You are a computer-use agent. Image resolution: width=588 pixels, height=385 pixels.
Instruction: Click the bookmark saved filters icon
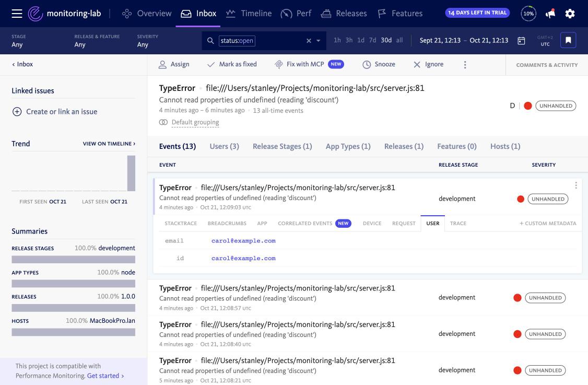click(568, 40)
